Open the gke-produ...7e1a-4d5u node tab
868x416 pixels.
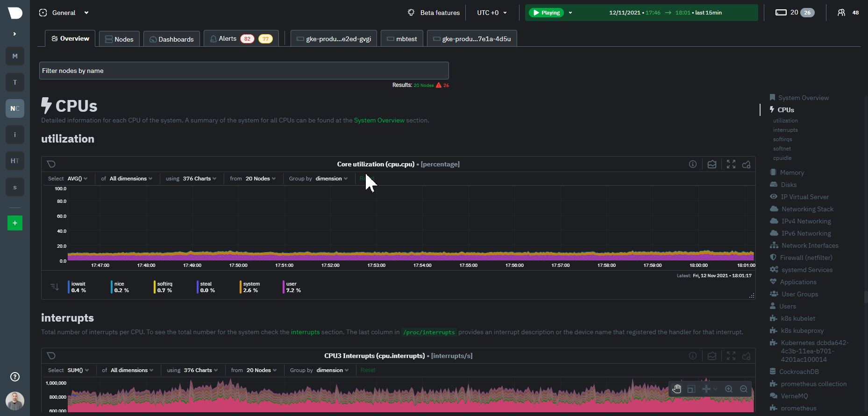472,39
